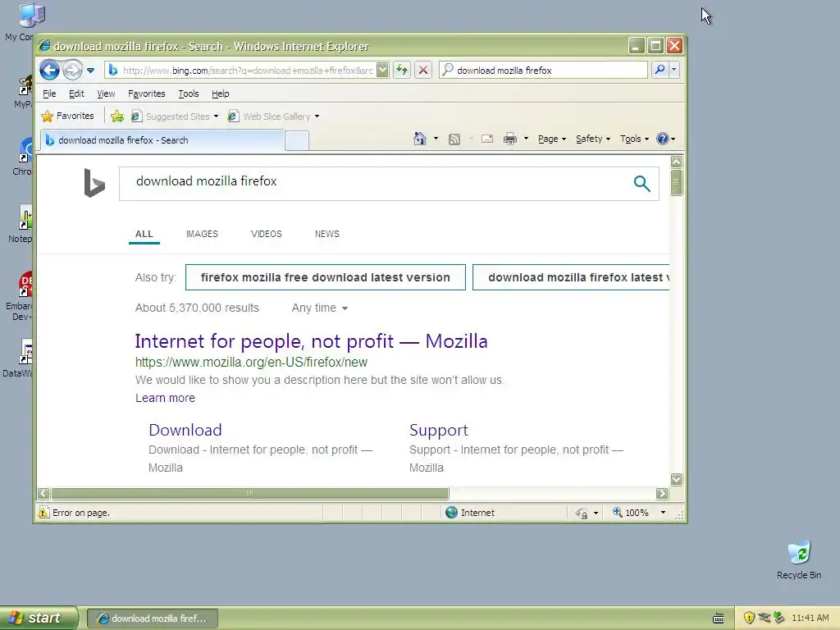
Task: Open Suggested Sites dropdown
Action: (x=176, y=116)
